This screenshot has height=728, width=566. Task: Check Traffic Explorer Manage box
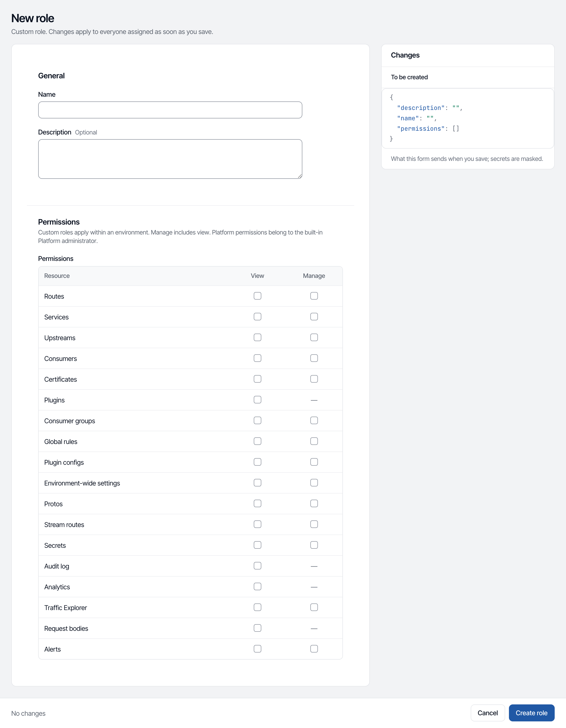pyautogui.click(x=314, y=607)
